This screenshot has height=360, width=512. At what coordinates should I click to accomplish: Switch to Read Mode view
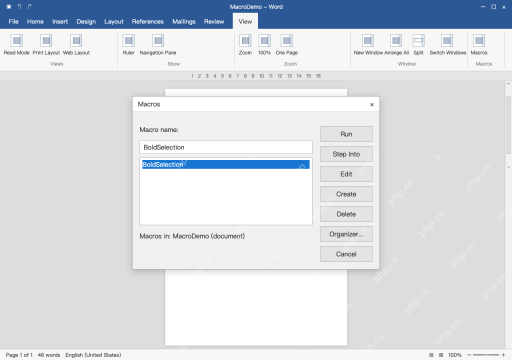[17, 45]
